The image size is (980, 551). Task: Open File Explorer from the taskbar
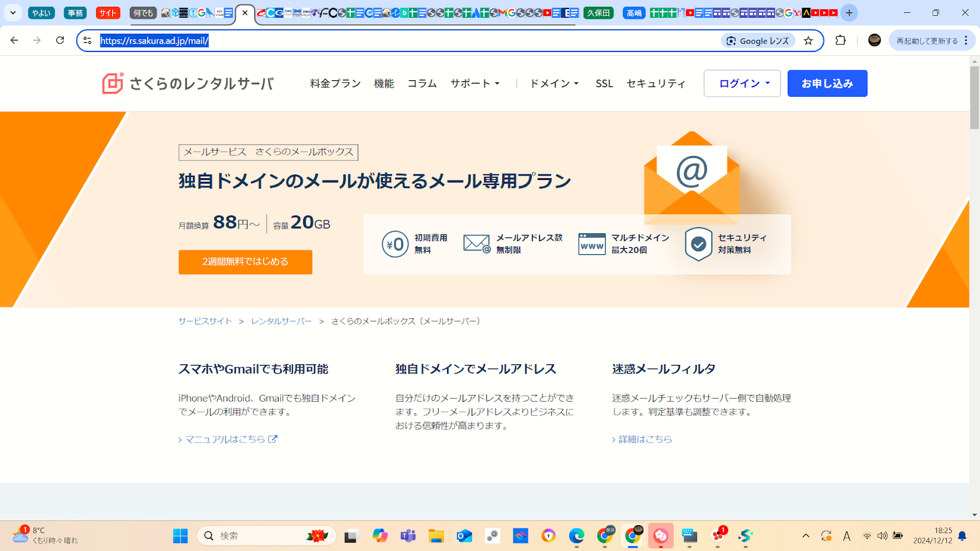pos(436,536)
